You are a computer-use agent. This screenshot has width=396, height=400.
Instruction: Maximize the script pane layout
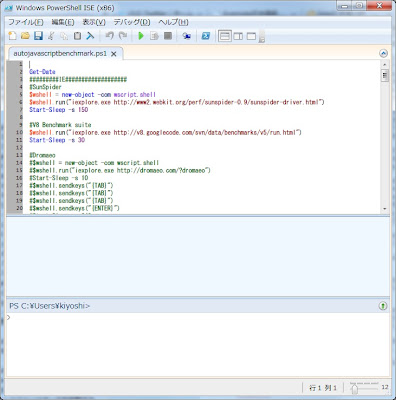[x=251, y=36]
